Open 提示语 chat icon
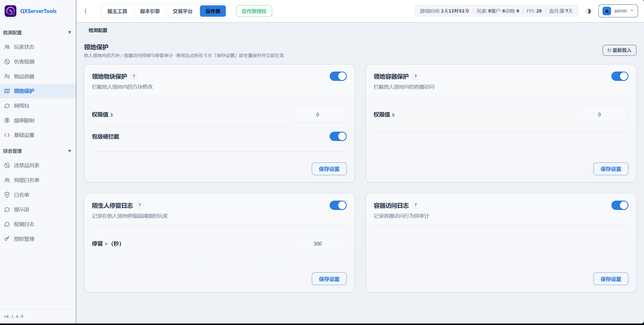 pyautogui.click(x=7, y=209)
